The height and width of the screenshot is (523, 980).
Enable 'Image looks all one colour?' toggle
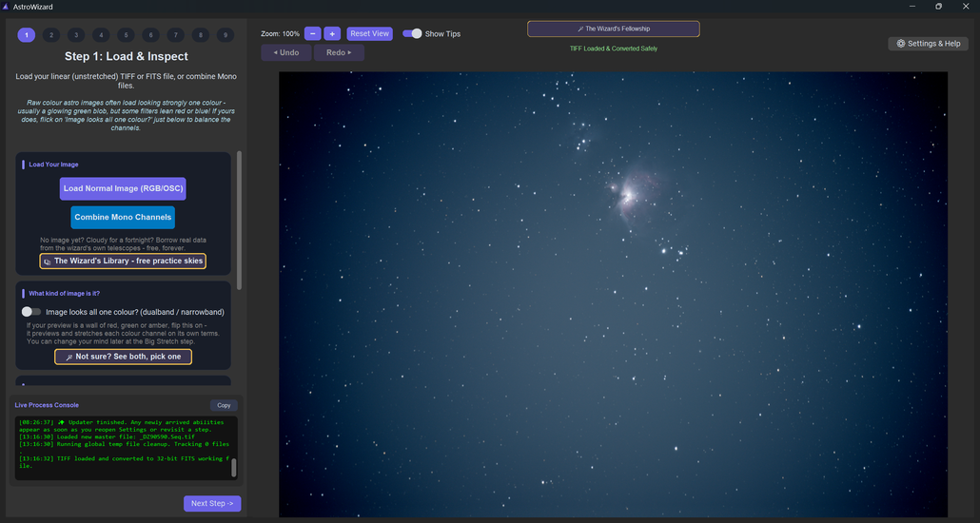pos(31,312)
